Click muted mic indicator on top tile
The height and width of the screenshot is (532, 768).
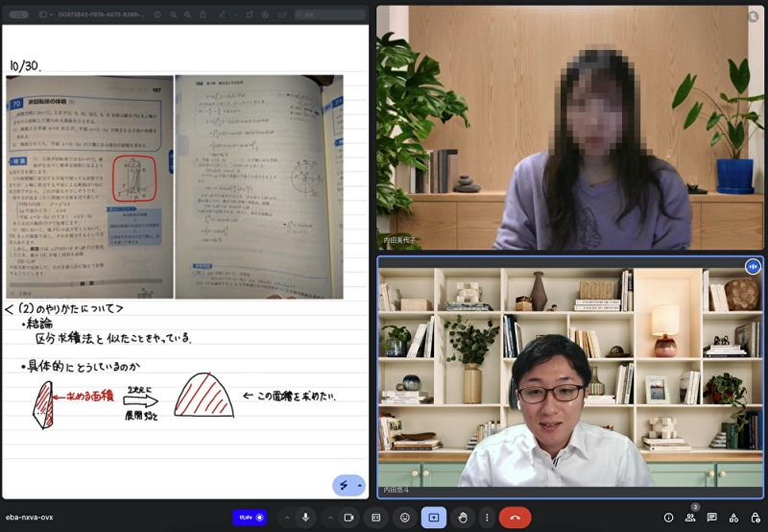[754, 16]
